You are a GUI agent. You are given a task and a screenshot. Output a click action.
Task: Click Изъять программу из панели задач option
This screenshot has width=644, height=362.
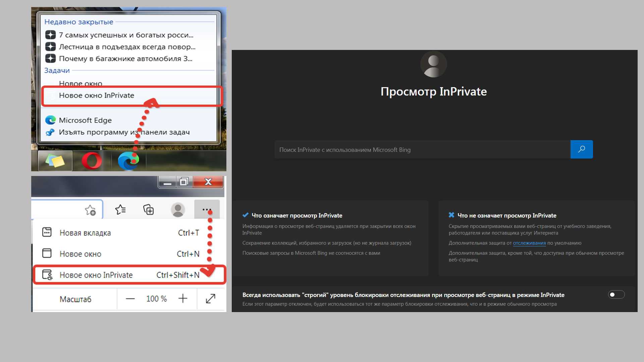(x=124, y=132)
